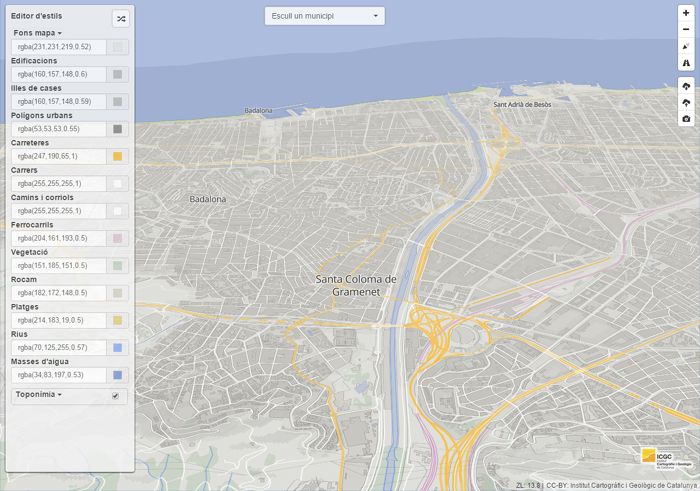Click the cloud upload icon
The image size is (700, 491).
point(686,103)
